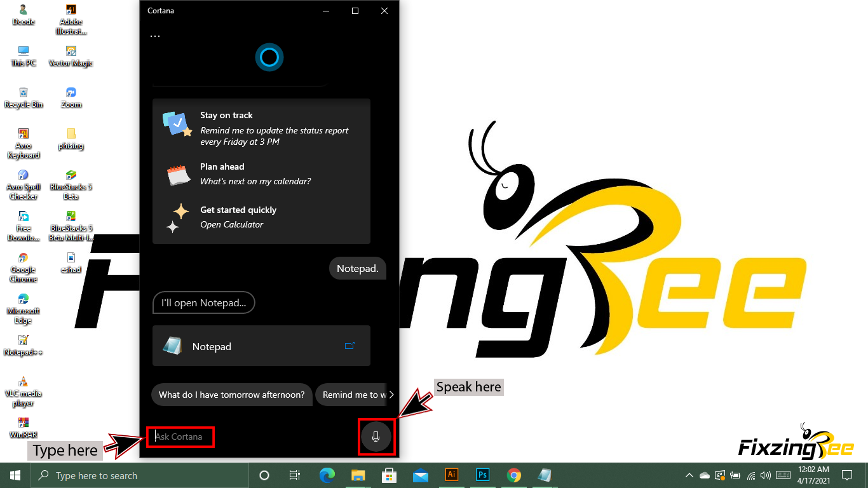Choose the Stay on track suggestion
Image resolution: width=868 pixels, height=488 pixels.
[x=261, y=128]
